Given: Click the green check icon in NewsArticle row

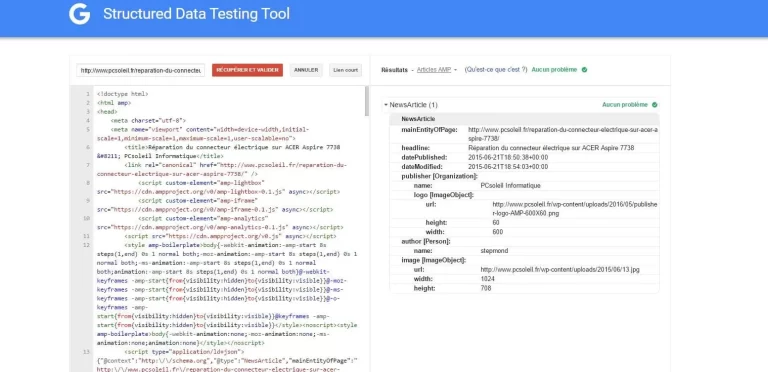Looking at the screenshot, I should pyautogui.click(x=654, y=105).
